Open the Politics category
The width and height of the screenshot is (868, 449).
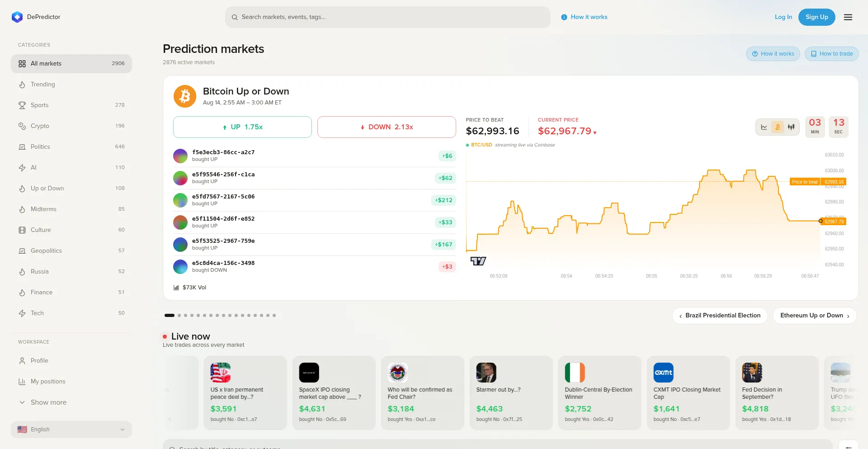(x=71, y=147)
